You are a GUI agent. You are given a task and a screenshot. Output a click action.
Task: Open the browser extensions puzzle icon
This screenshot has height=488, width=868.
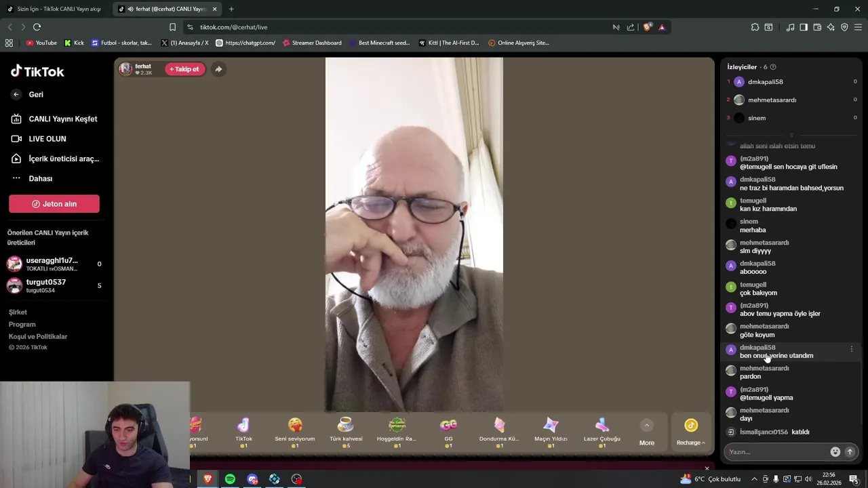click(755, 27)
